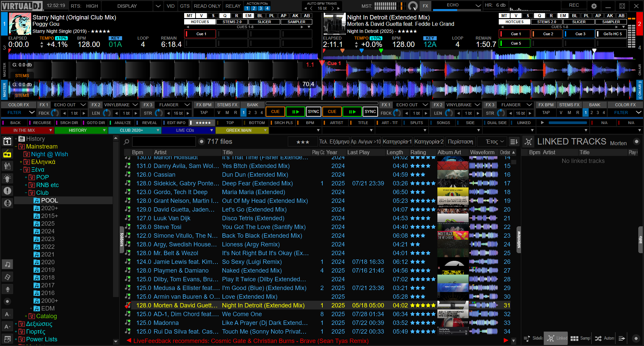Click the Automix shuffle icon

(598, 338)
